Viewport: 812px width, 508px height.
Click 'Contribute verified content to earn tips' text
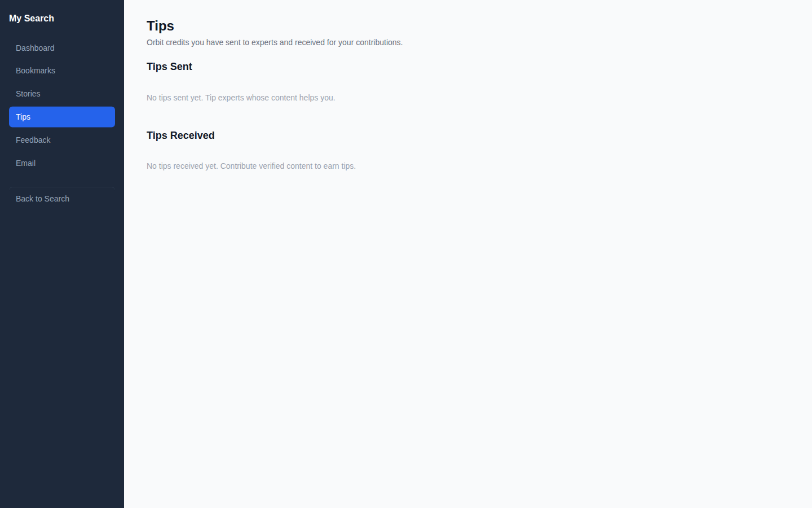(288, 166)
